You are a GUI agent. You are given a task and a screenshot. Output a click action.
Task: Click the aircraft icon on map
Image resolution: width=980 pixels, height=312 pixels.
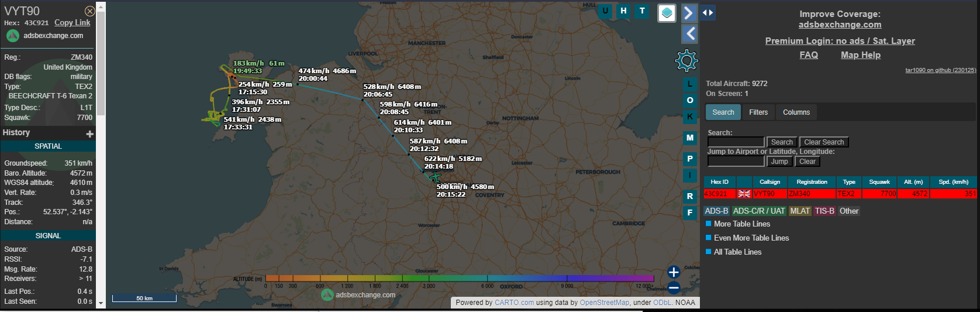coord(434,177)
